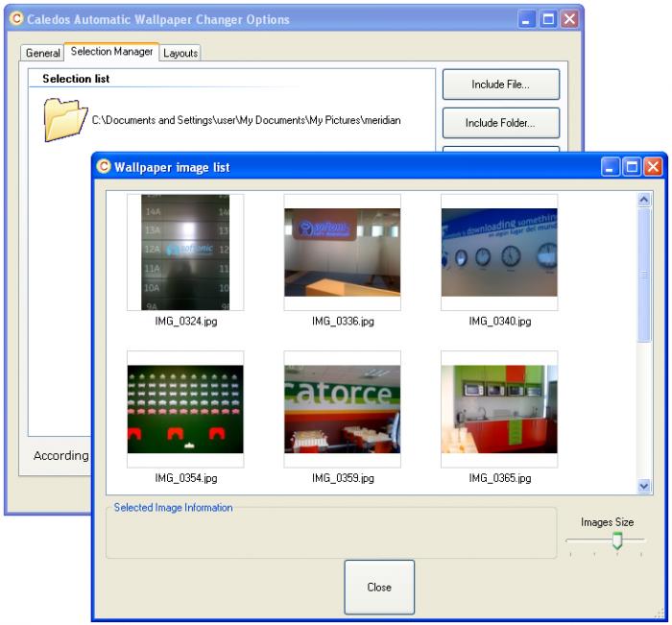Select the IMG_0365.jpg kitchen thumbnail
Viewport: 672px width, 625px height.
pos(499,409)
